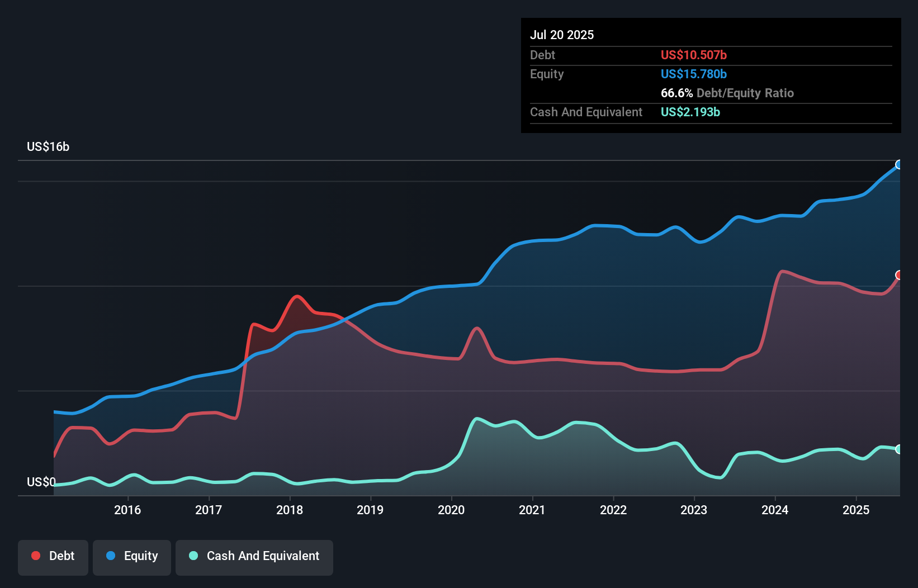This screenshot has width=918, height=588.
Task: Click the US$16b axis label
Action: [x=48, y=146]
